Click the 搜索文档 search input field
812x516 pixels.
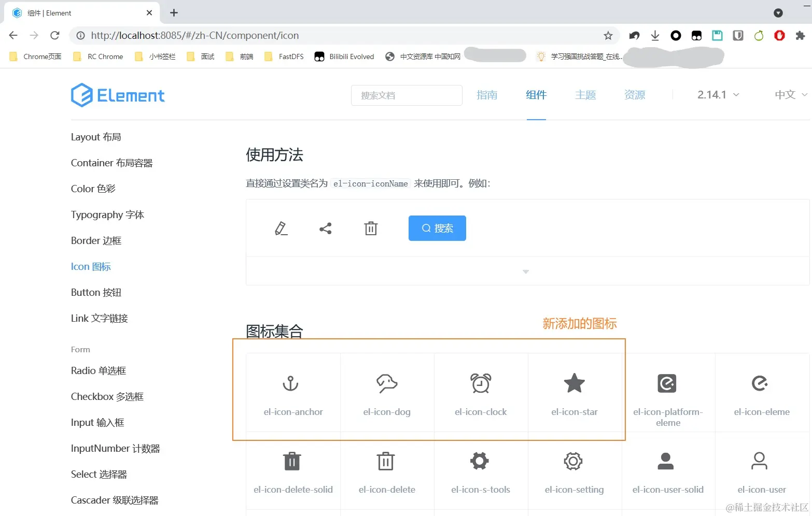(x=407, y=95)
